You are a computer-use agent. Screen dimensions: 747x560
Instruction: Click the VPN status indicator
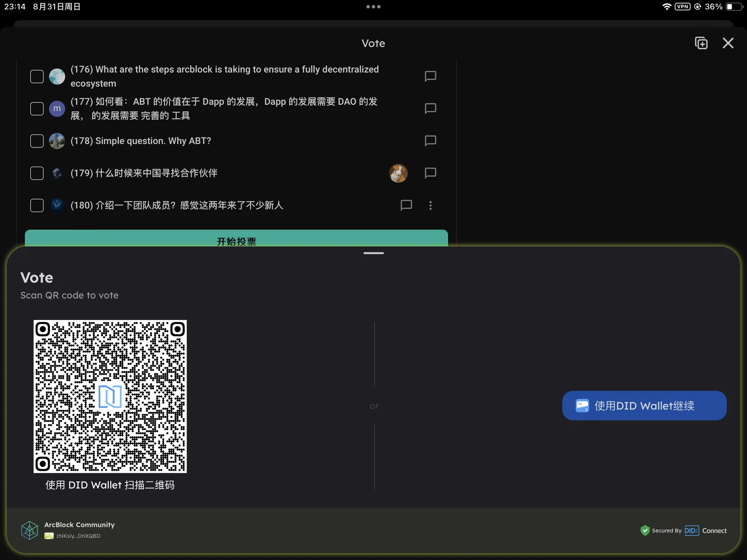[x=683, y=7]
